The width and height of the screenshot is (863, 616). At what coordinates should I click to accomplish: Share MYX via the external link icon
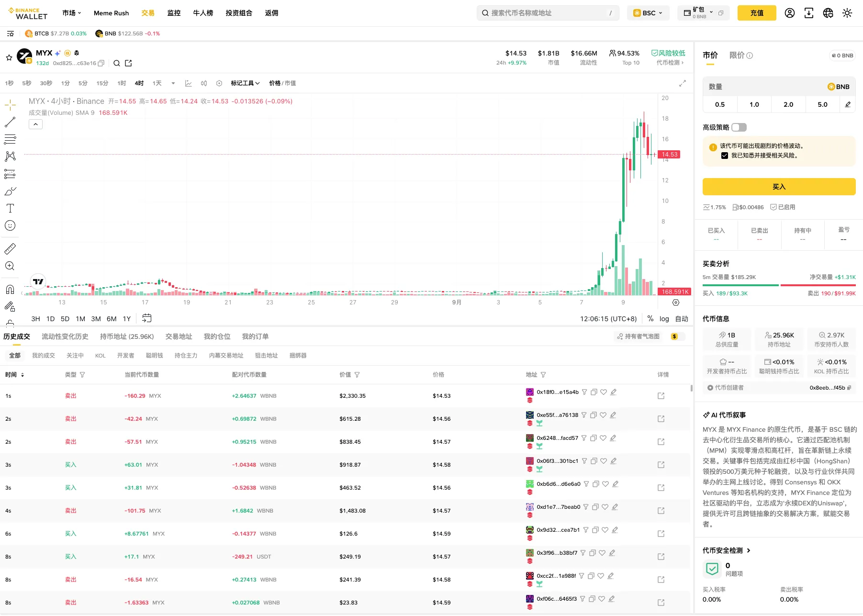coord(128,63)
